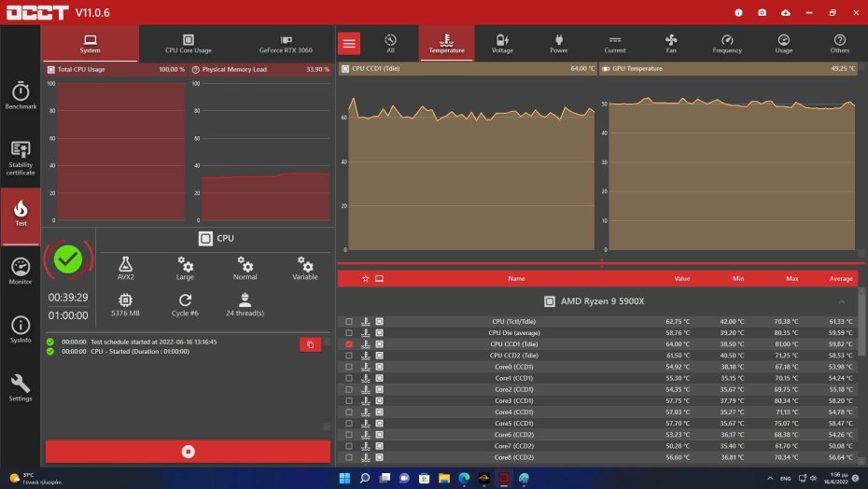The height and width of the screenshot is (489, 868).
Task: Open the Stability certificate section
Action: click(x=21, y=158)
